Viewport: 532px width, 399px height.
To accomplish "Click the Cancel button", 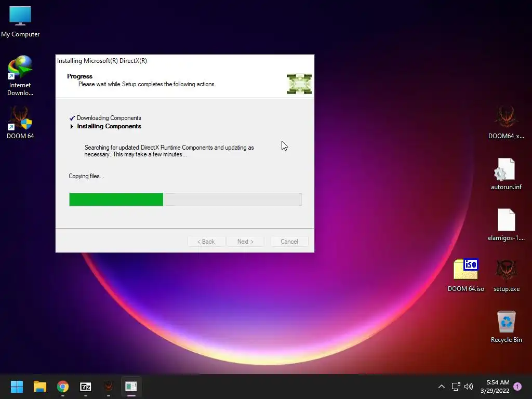I will tap(289, 242).
